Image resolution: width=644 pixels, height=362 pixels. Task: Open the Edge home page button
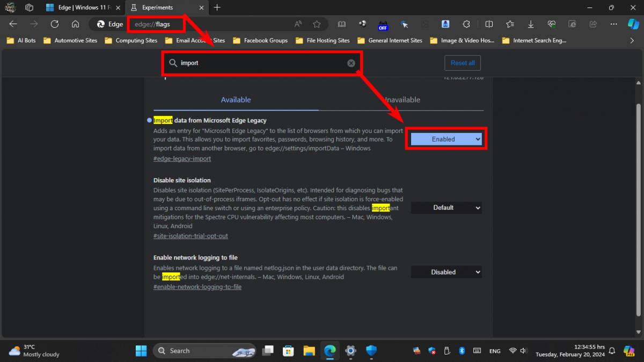tap(76, 24)
